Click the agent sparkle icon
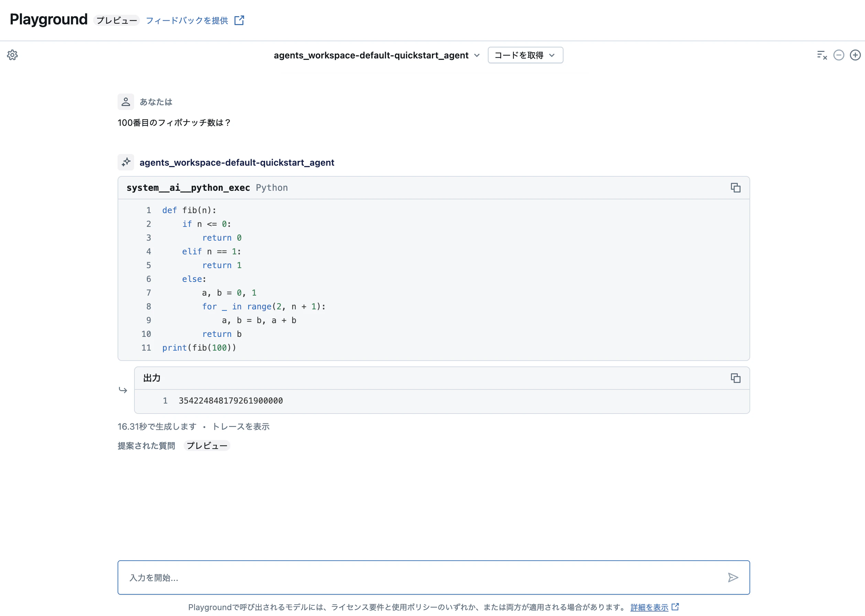The image size is (865, 616). (x=125, y=162)
